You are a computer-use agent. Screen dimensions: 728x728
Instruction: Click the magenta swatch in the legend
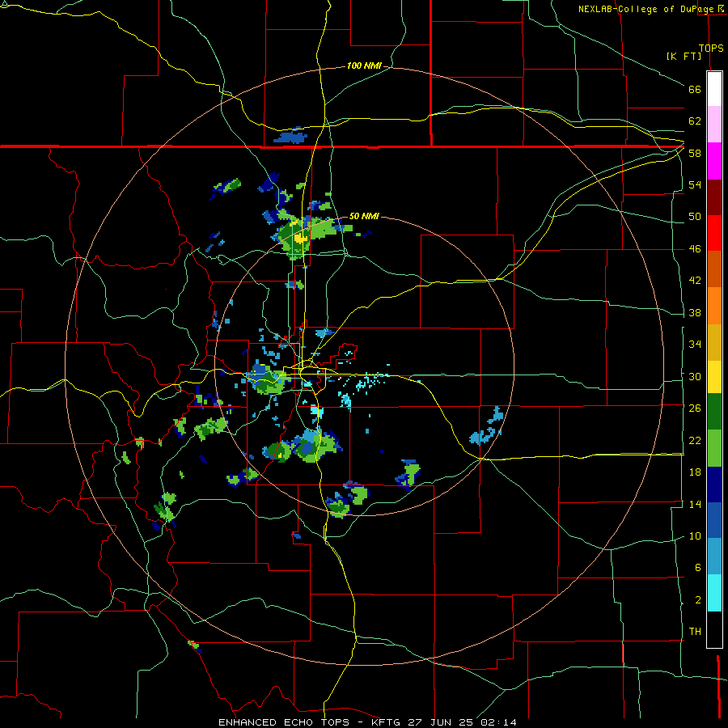pos(714,161)
